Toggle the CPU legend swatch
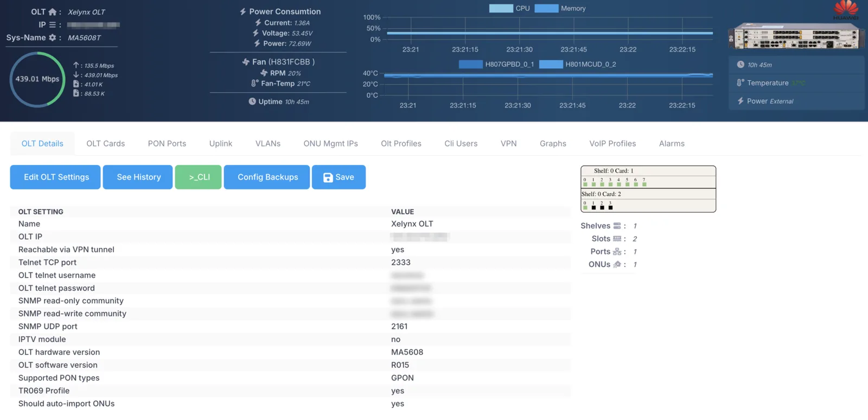 click(x=501, y=8)
